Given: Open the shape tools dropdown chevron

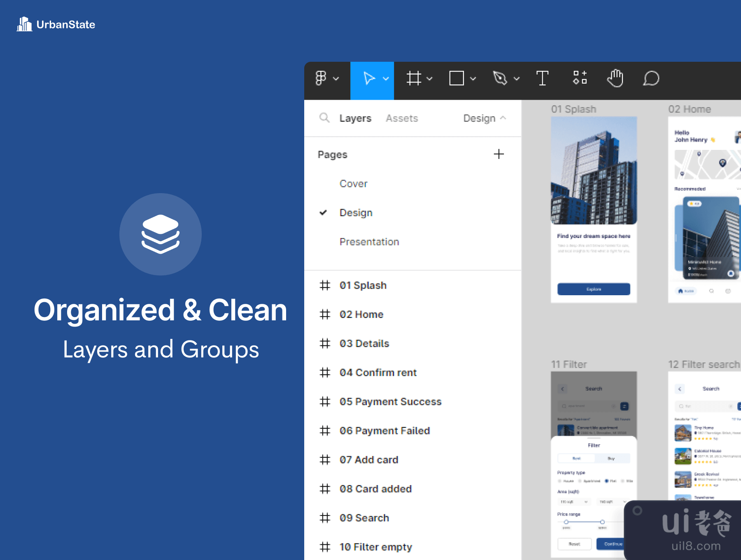Looking at the screenshot, I should click(x=473, y=79).
